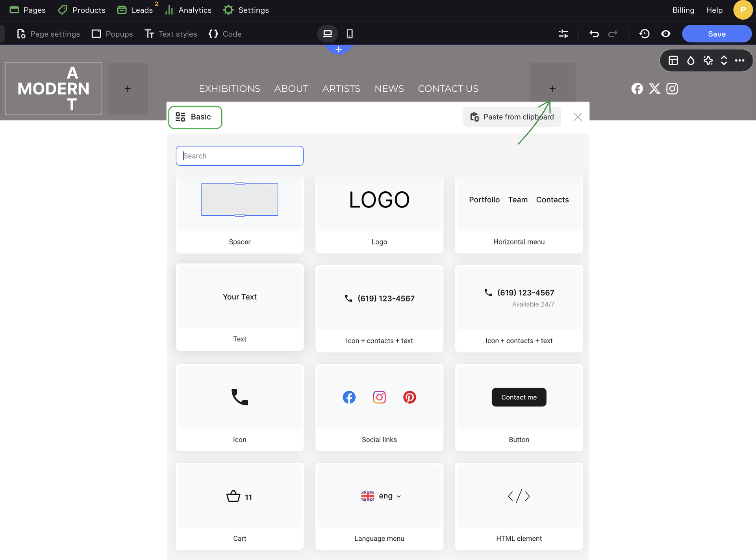Insert the HTML element block

click(519, 506)
